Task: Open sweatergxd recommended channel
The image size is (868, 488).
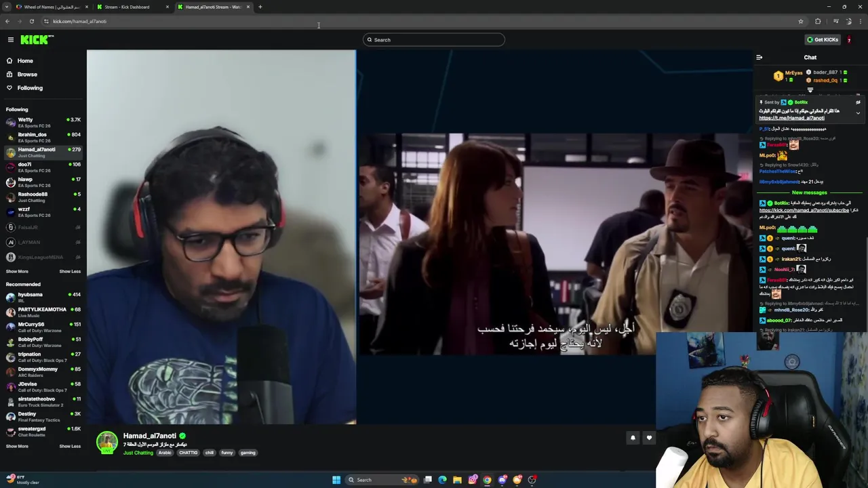Action: (x=42, y=432)
